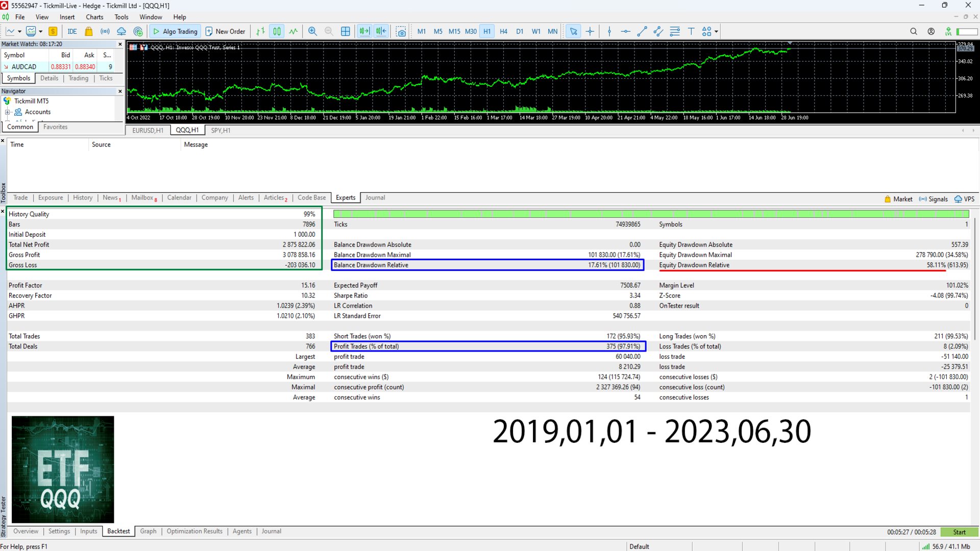Open the VPS cloud toolbar icon

click(x=121, y=31)
